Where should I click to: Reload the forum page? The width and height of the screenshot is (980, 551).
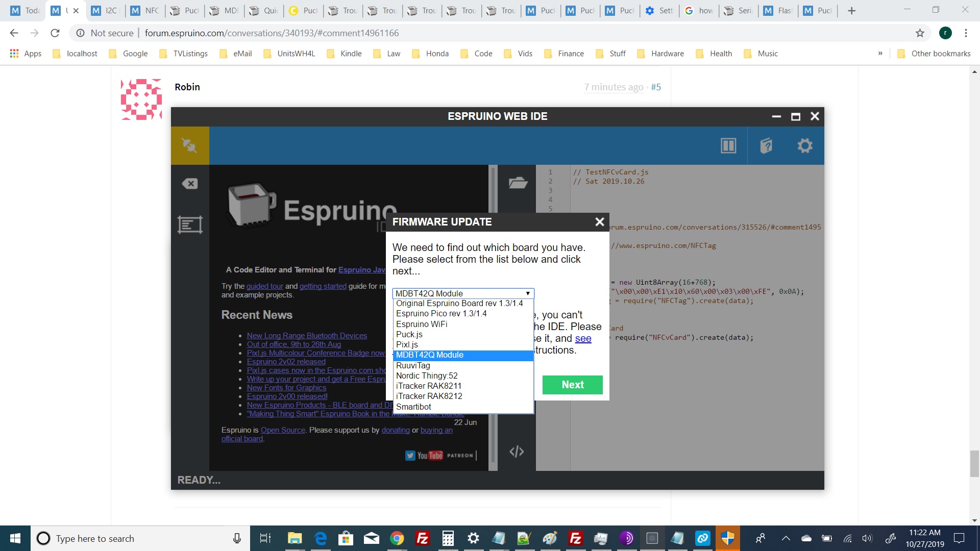(55, 33)
